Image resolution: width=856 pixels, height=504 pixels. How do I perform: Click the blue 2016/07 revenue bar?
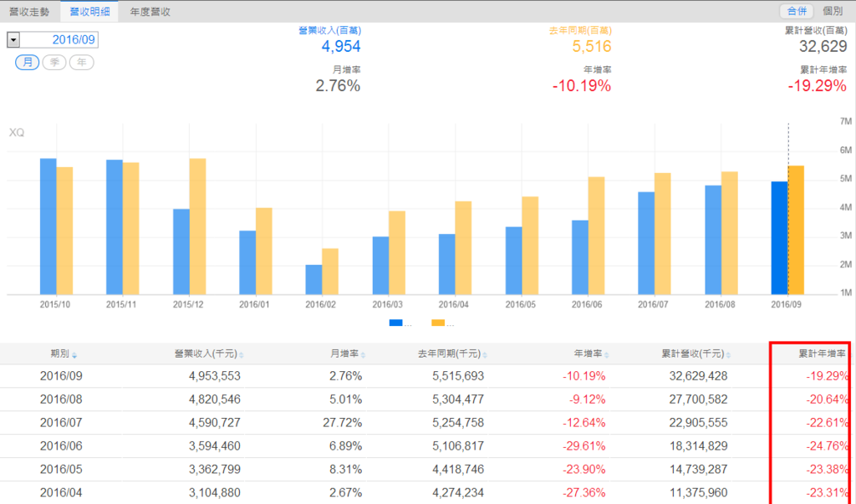[646, 243]
